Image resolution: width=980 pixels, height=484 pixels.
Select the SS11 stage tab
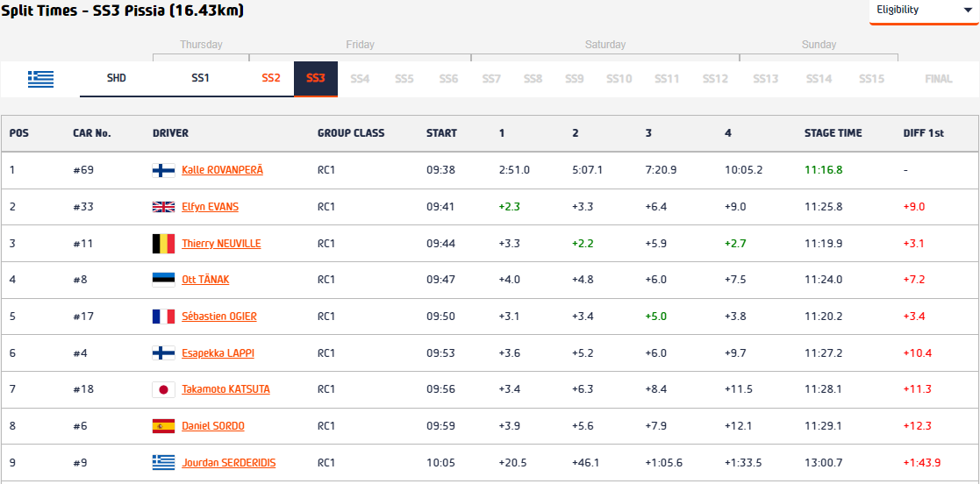pos(667,79)
